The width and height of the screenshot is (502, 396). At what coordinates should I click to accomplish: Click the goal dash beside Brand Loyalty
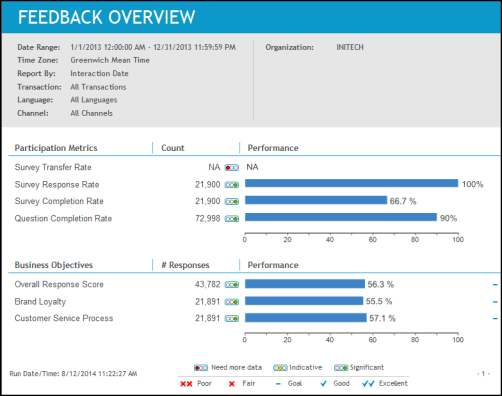coord(495,302)
